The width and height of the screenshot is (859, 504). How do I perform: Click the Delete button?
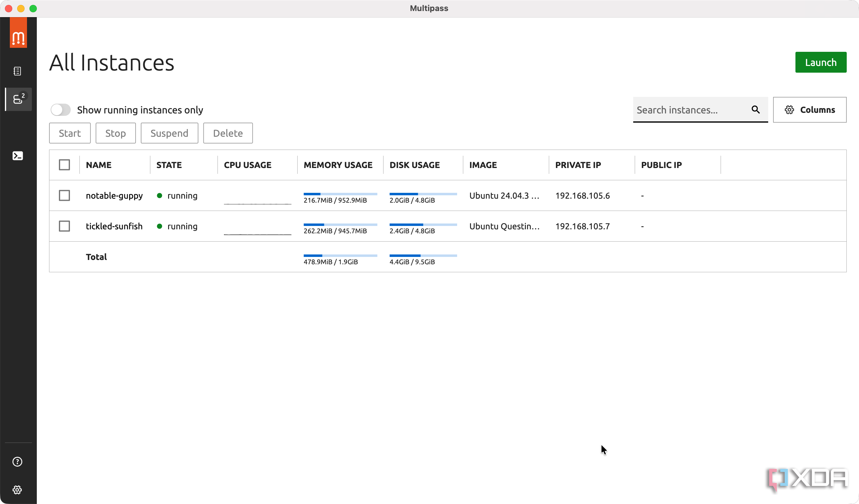pyautogui.click(x=228, y=133)
